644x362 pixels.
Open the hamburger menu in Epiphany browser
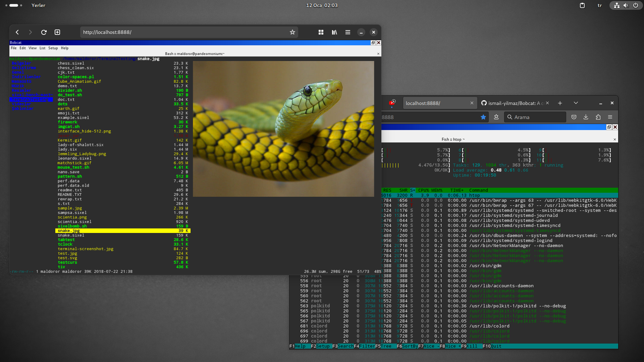pos(348,32)
